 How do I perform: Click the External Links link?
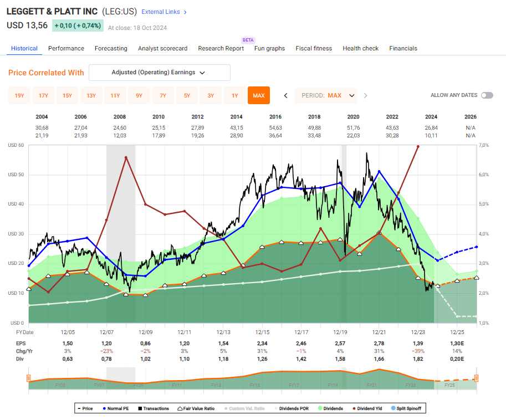point(161,11)
